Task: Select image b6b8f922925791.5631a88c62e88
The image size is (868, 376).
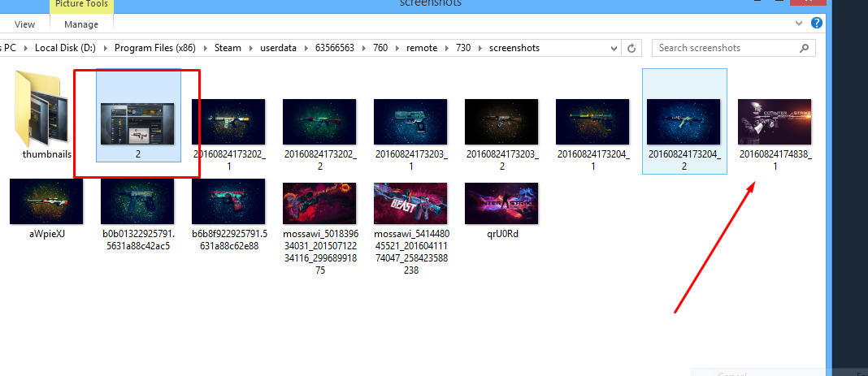Action: pyautogui.click(x=228, y=201)
